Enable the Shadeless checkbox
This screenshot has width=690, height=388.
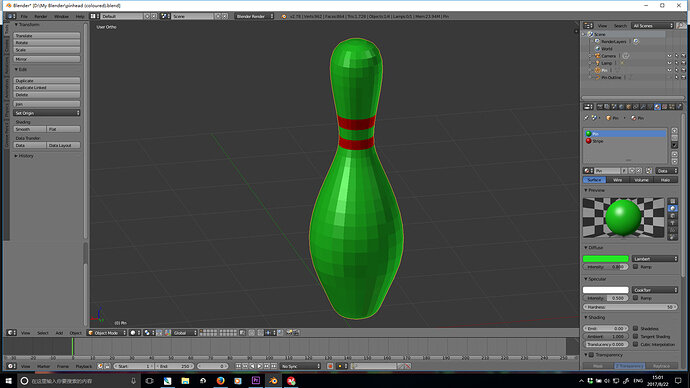pos(635,328)
